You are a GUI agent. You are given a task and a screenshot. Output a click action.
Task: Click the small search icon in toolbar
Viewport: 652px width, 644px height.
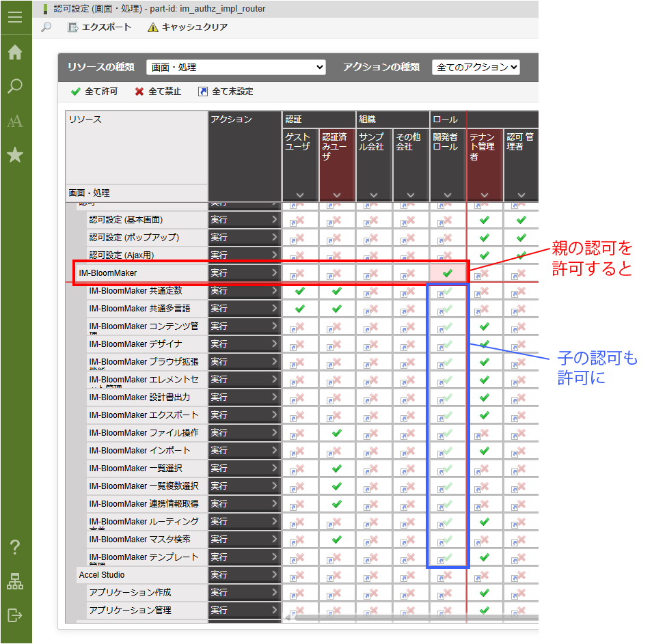tap(46, 27)
